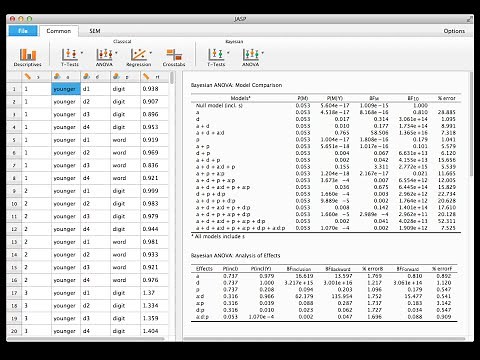Select row number 10 header

pyautogui.click(x=14, y=204)
